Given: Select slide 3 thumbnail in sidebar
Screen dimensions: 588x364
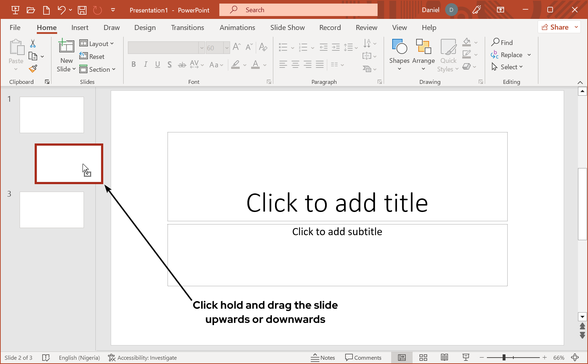Looking at the screenshot, I should point(51,210).
